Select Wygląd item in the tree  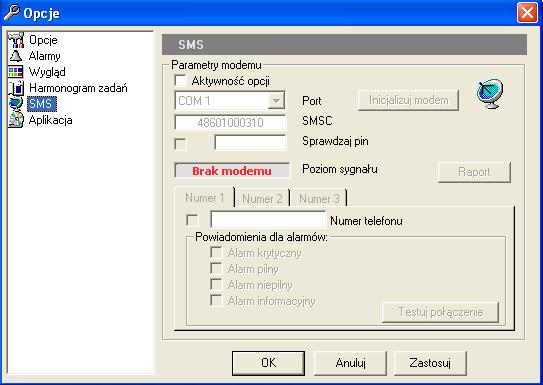point(47,72)
